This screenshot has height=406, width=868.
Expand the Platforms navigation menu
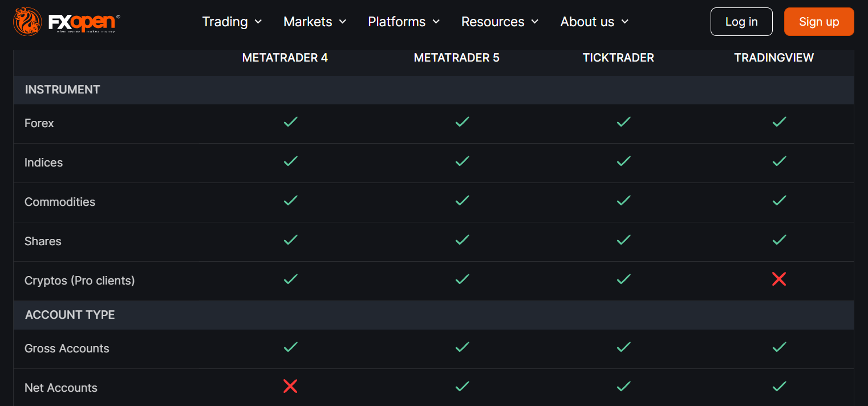pos(404,22)
